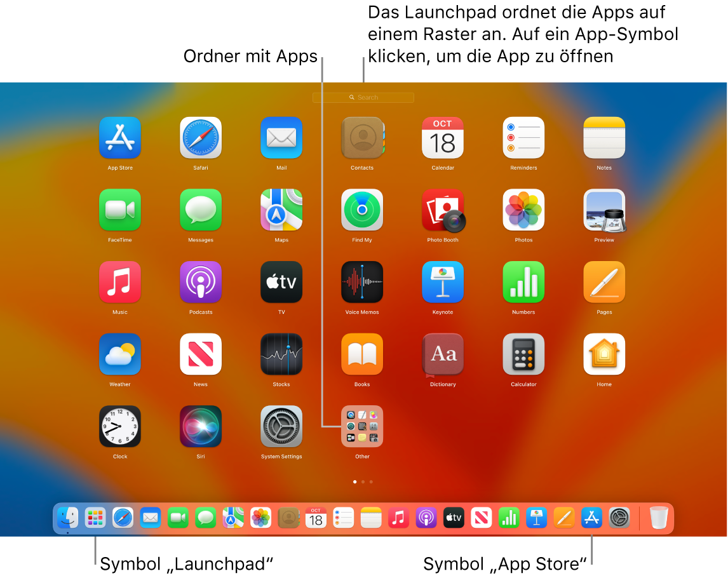Open the Trash in the Dock
Viewport: 728px width, 578px height.
tap(658, 518)
